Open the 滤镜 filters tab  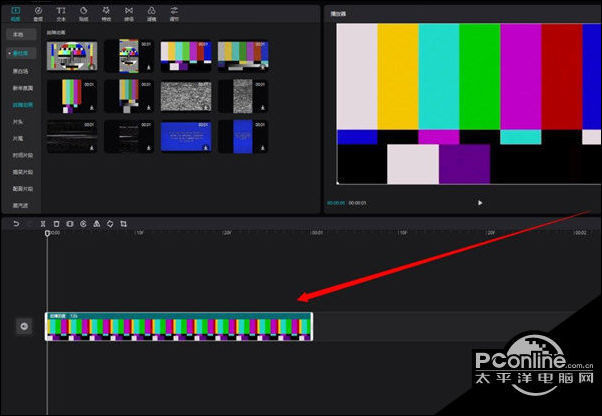click(x=152, y=14)
